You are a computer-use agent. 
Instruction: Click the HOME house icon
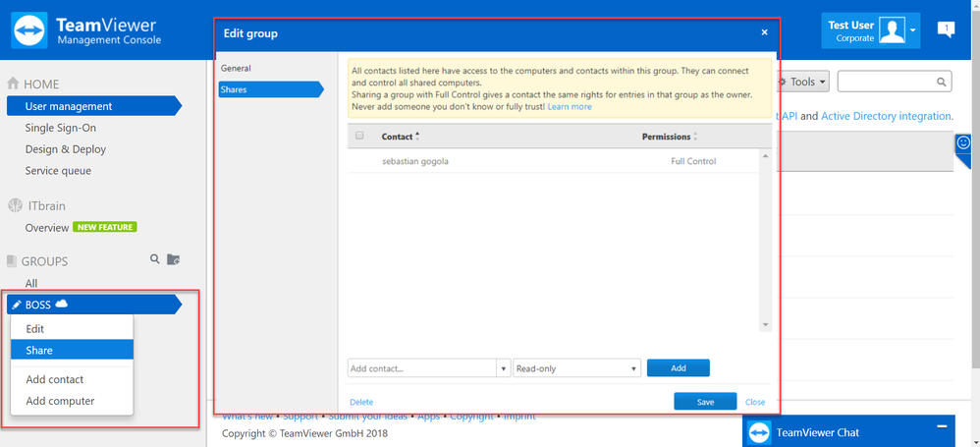pyautogui.click(x=13, y=84)
